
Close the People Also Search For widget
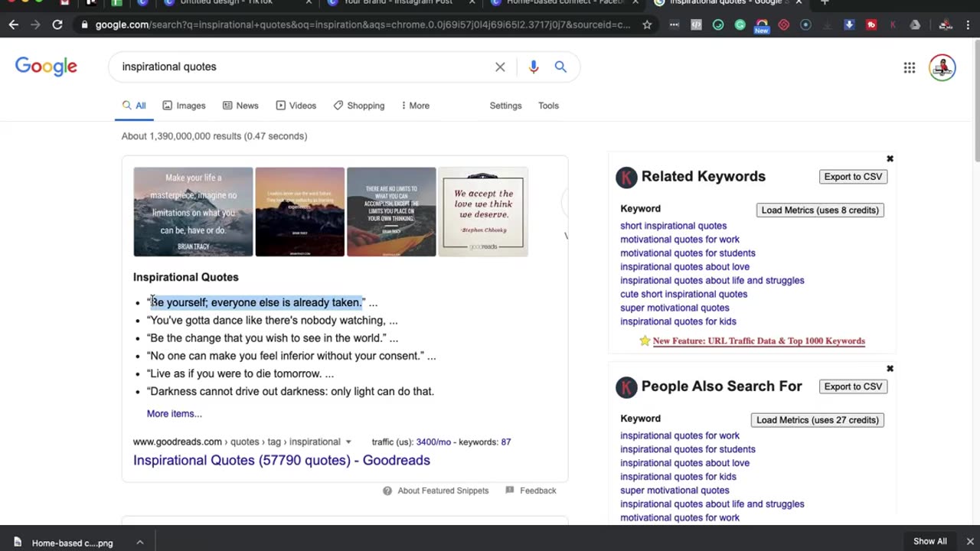890,368
